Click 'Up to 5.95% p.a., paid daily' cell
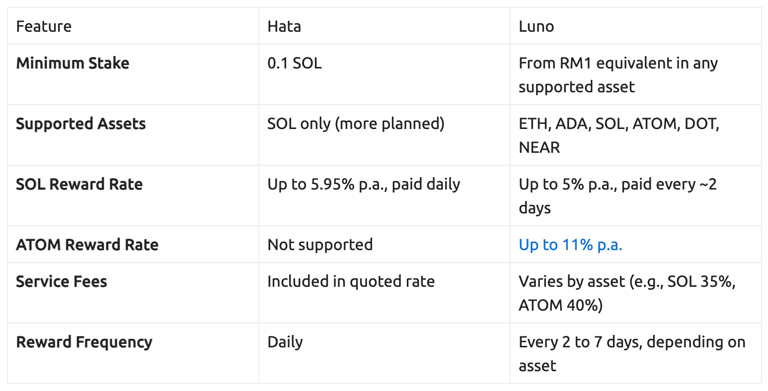The image size is (768, 391). pos(364,184)
